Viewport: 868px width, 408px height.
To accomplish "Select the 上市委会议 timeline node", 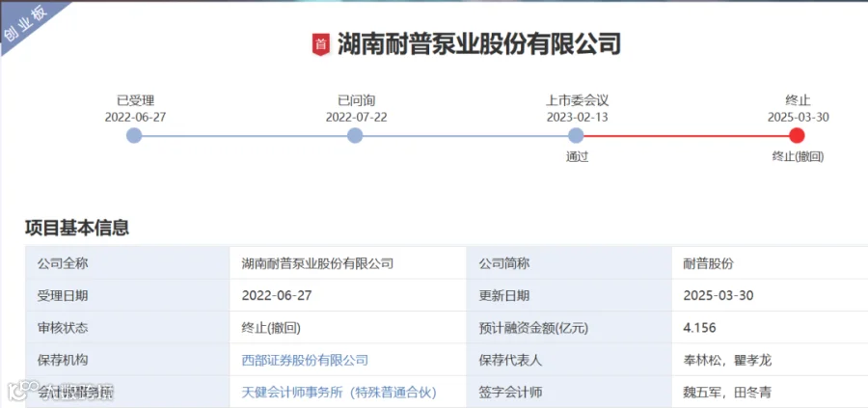I will click(576, 136).
